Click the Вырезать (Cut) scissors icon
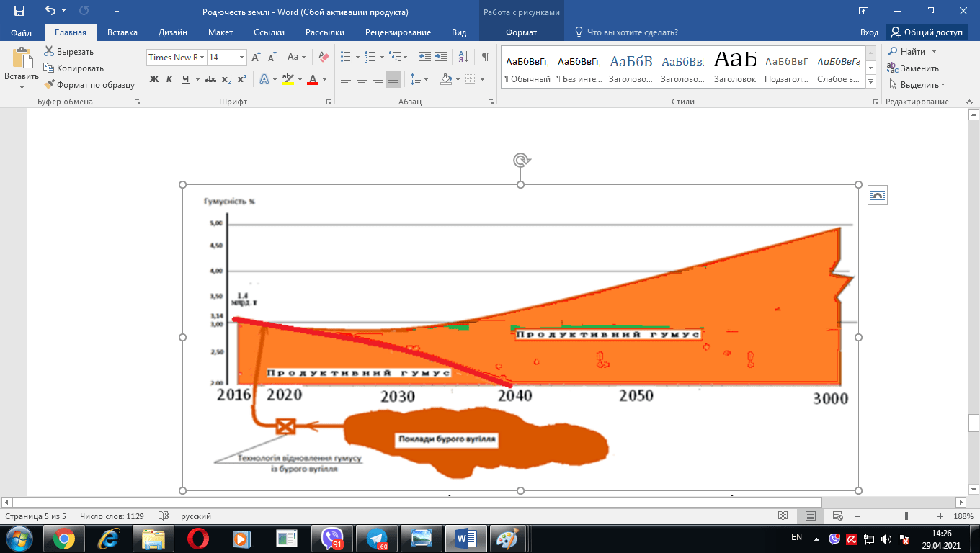The width and height of the screenshot is (980, 553). click(x=49, y=52)
